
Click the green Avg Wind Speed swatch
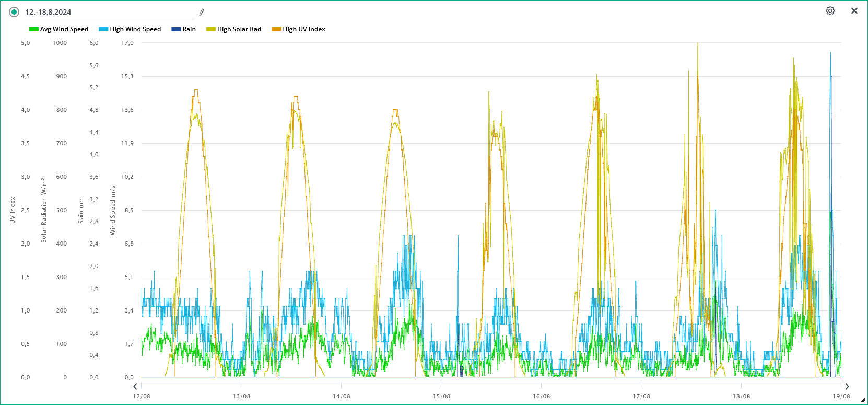pos(34,29)
